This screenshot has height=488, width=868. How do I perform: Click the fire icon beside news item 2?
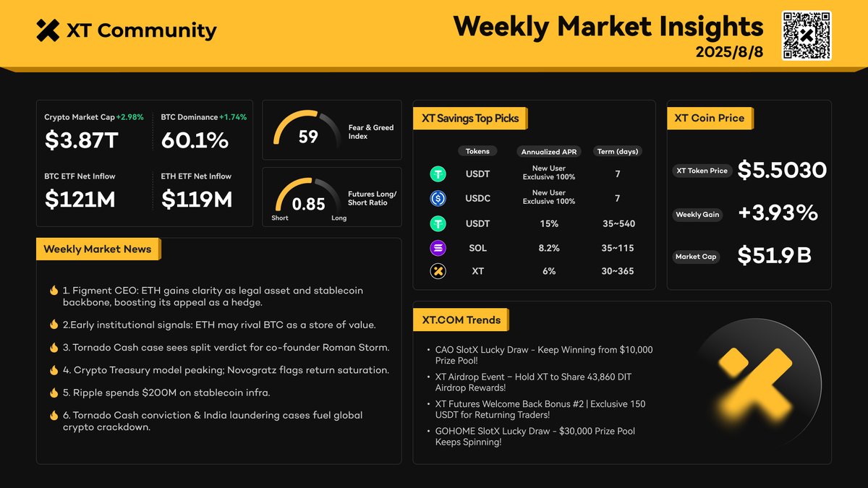tap(54, 325)
